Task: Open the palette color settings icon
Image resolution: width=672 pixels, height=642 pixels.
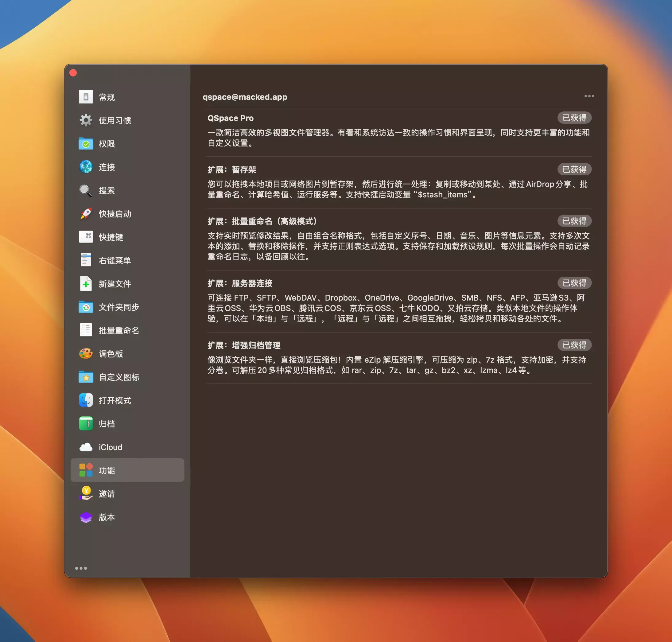Action: pyautogui.click(x=86, y=353)
